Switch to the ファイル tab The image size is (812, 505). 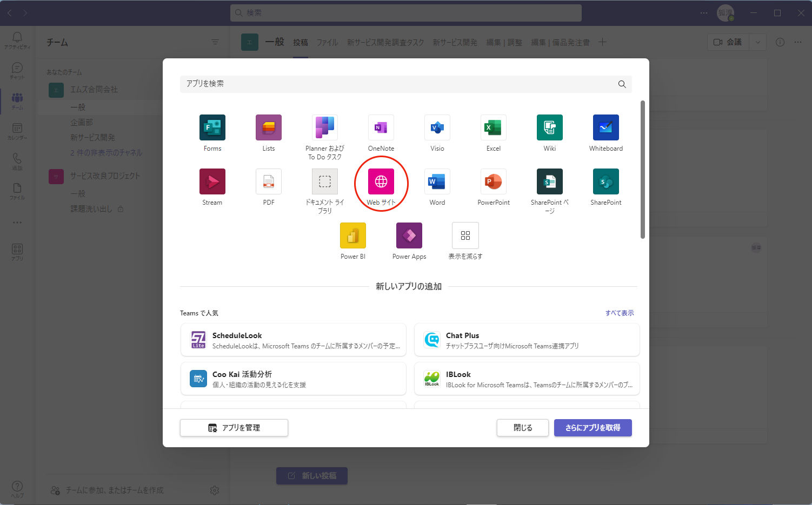tap(327, 42)
